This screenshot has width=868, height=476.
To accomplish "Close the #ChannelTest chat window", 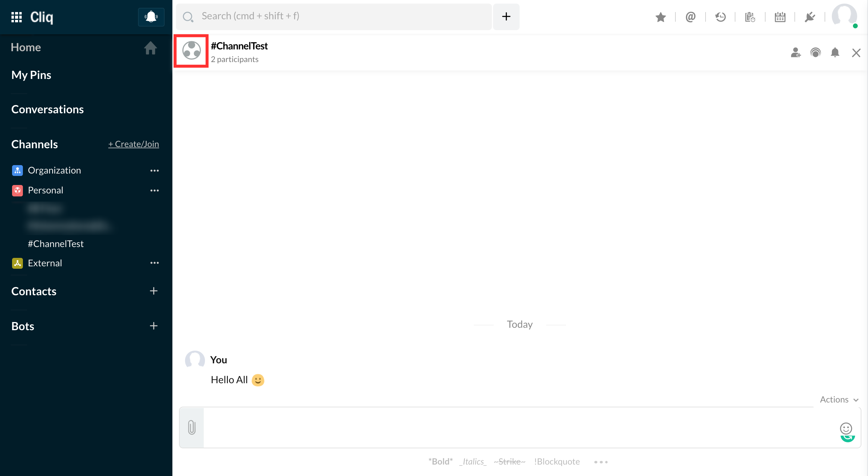I will point(856,53).
